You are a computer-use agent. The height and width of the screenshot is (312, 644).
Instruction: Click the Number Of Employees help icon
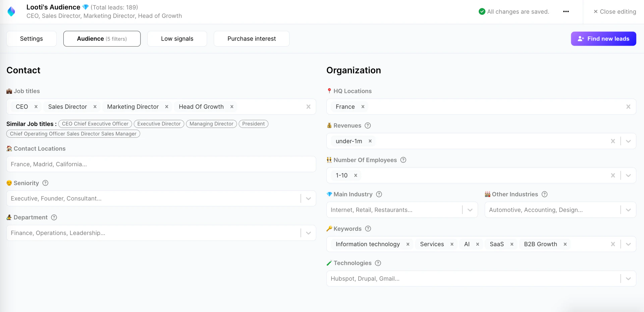[403, 160]
